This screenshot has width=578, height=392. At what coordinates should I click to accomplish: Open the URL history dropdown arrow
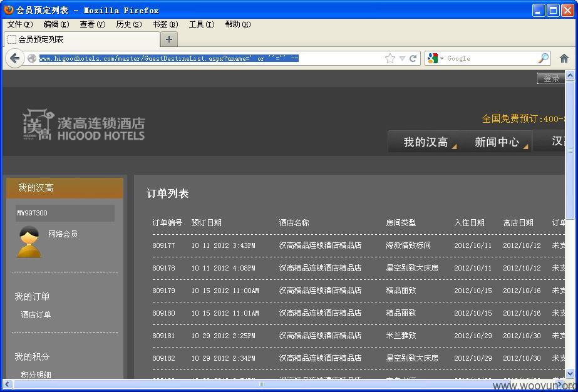[x=402, y=59]
